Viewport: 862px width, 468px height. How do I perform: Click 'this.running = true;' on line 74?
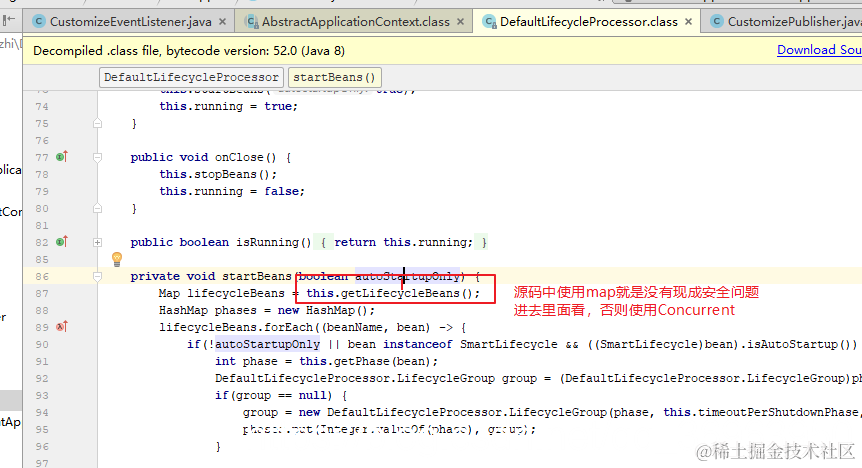pos(229,106)
